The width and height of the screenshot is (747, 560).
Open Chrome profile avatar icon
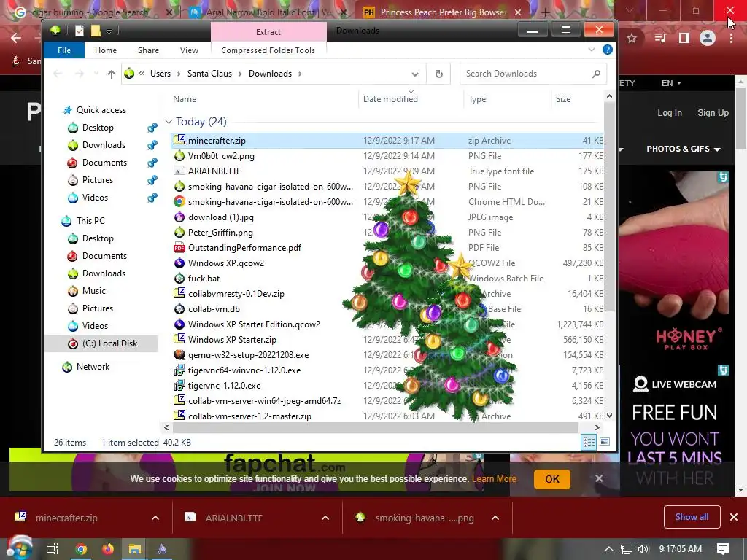tap(708, 38)
